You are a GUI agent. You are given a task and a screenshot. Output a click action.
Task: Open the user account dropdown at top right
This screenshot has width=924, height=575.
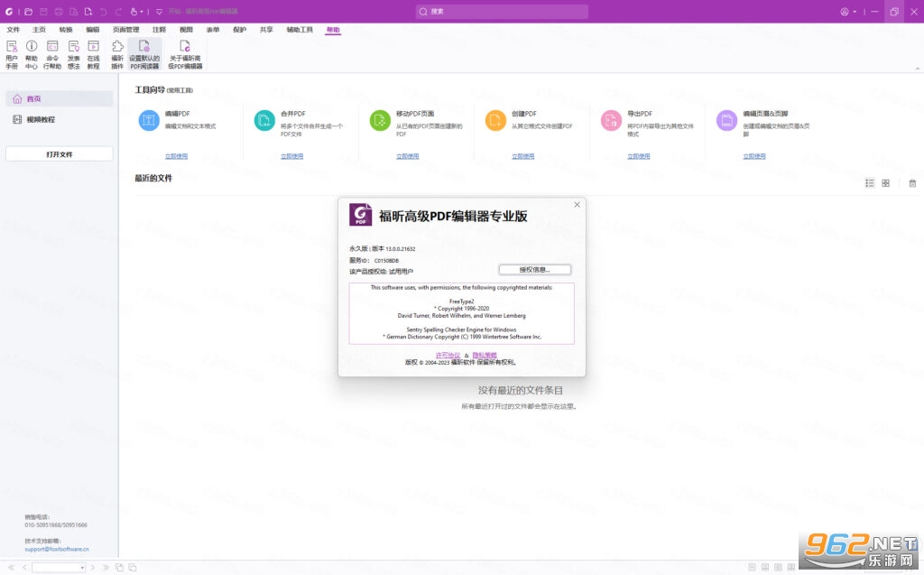848,11
